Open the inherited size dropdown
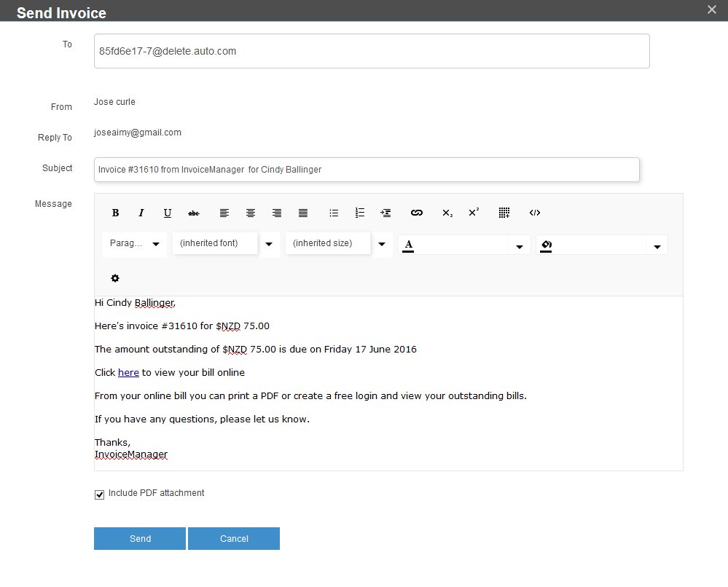728x587 pixels. (382, 244)
